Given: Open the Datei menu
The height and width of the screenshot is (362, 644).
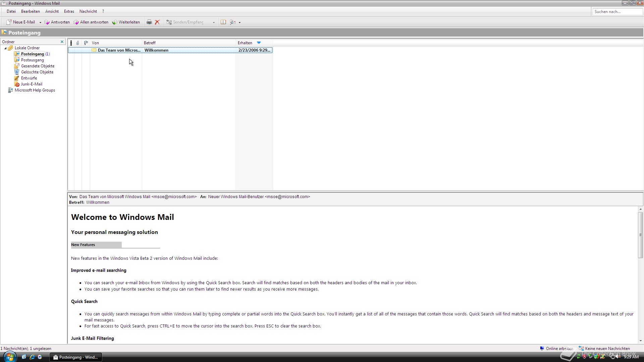Looking at the screenshot, I should coord(11,11).
